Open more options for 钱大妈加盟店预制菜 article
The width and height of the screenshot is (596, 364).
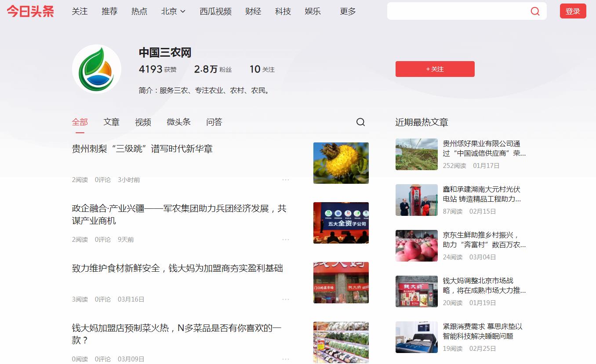286,359
